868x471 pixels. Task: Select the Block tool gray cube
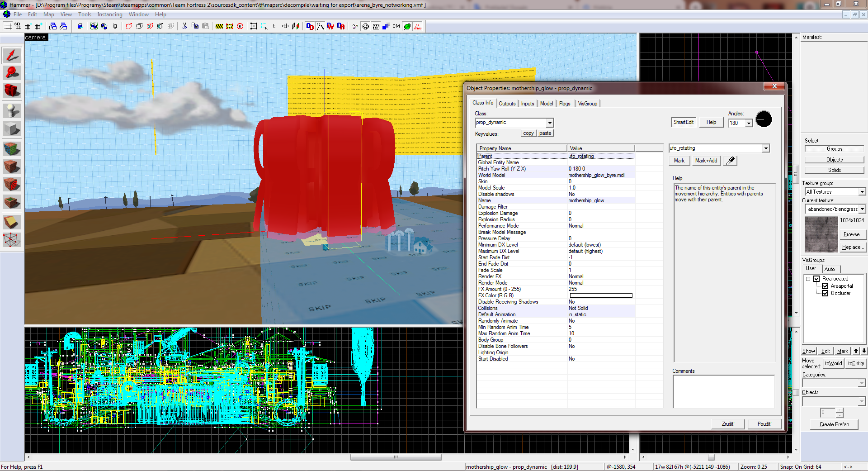coord(12,129)
